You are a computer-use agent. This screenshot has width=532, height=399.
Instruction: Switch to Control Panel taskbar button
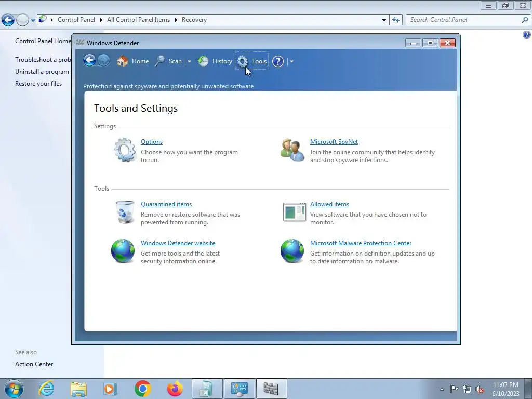coord(239,389)
